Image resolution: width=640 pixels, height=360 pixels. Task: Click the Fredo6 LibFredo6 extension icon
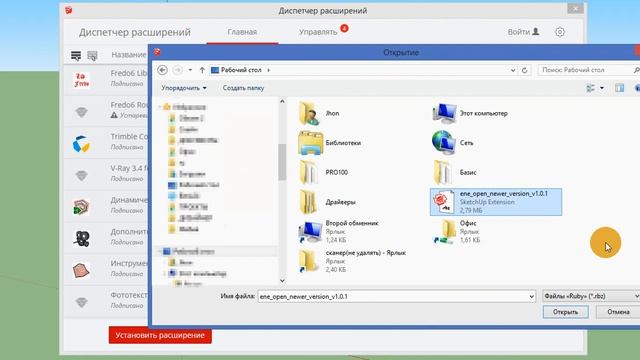81,80
